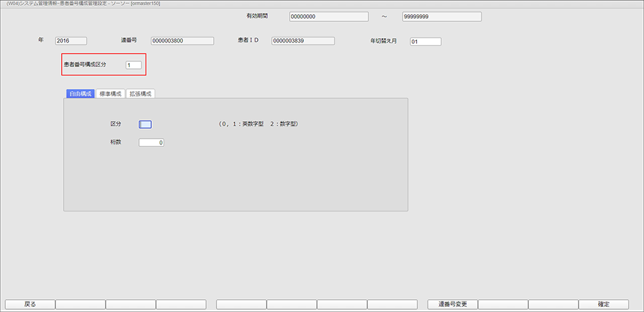This screenshot has height=312, width=644.
Task: Focus the 区分 field in the tab panel
Action: click(145, 124)
